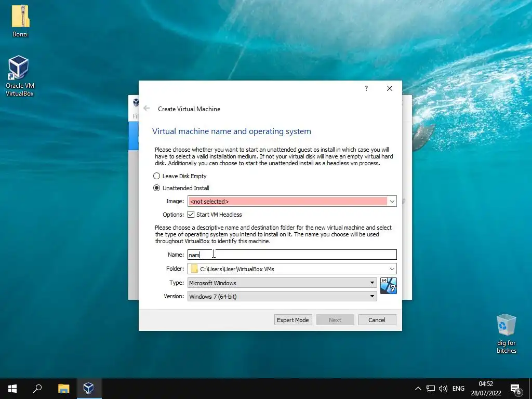
Task: Open the Bonzi zip folder on desktop
Action: pos(20,20)
